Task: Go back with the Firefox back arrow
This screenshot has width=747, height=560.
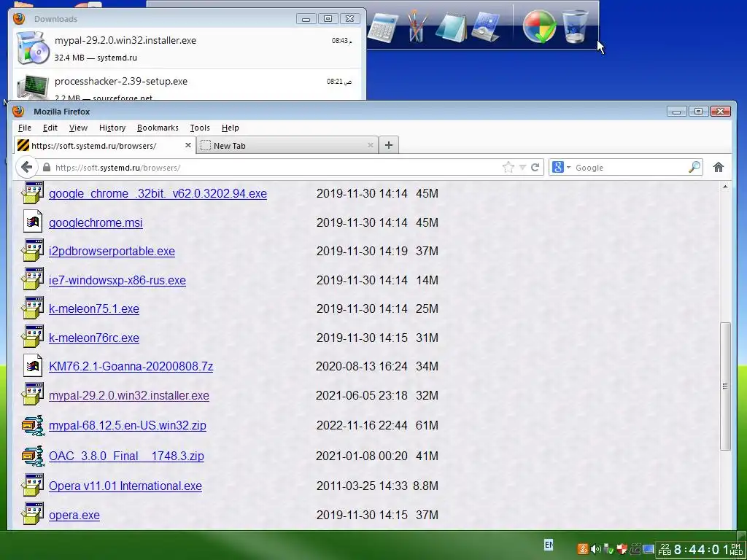Action: coord(27,167)
